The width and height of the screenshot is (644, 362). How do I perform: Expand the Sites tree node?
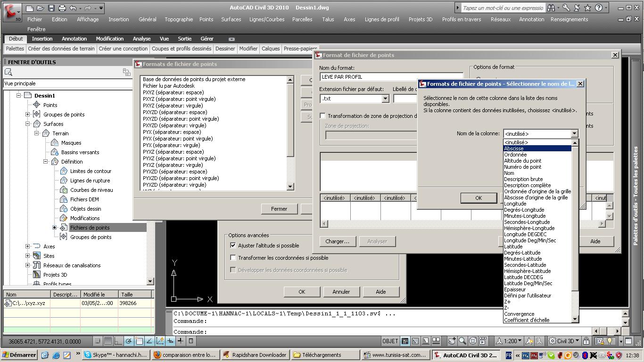tap(28, 256)
